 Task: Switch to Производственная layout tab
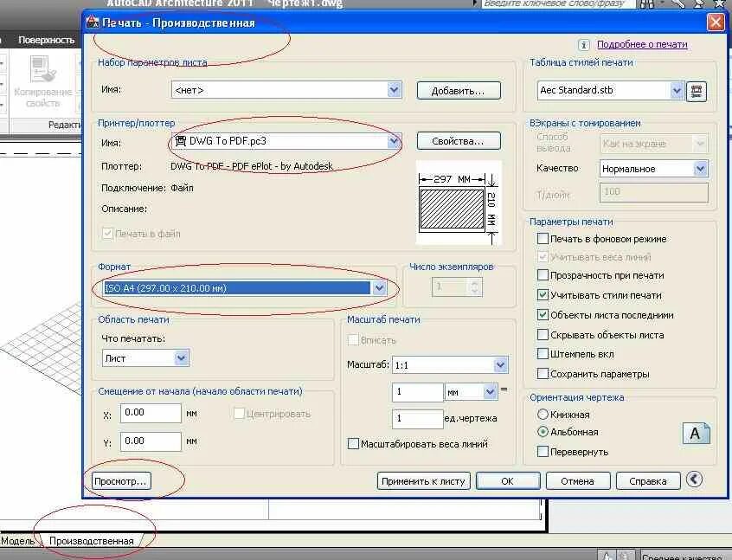92,541
